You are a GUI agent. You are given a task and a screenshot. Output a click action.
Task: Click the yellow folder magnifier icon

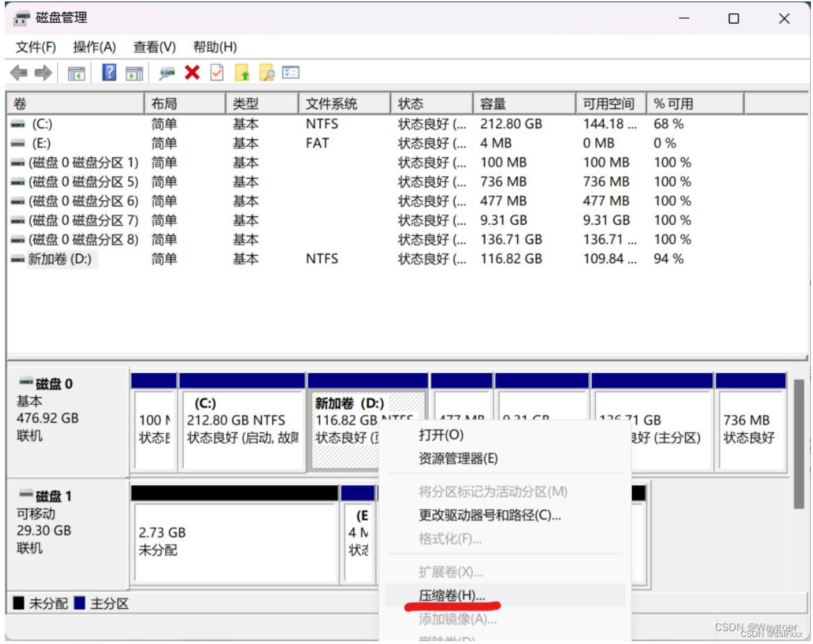(267, 73)
